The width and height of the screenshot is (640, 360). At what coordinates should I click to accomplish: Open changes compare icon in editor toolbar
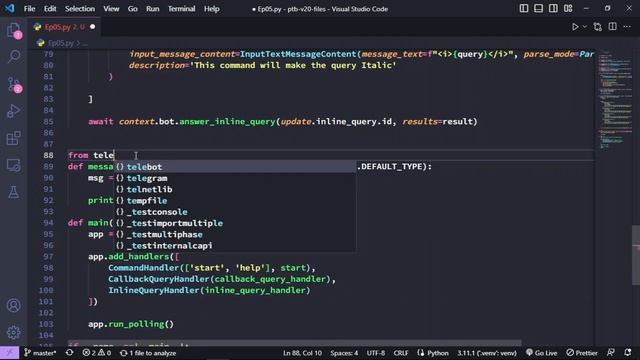coord(598,27)
